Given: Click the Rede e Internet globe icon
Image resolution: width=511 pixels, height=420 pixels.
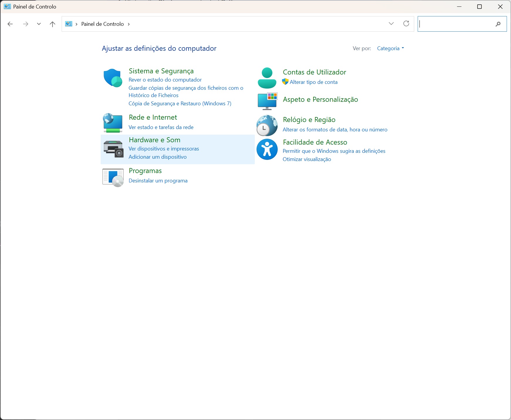Looking at the screenshot, I should click(x=113, y=123).
